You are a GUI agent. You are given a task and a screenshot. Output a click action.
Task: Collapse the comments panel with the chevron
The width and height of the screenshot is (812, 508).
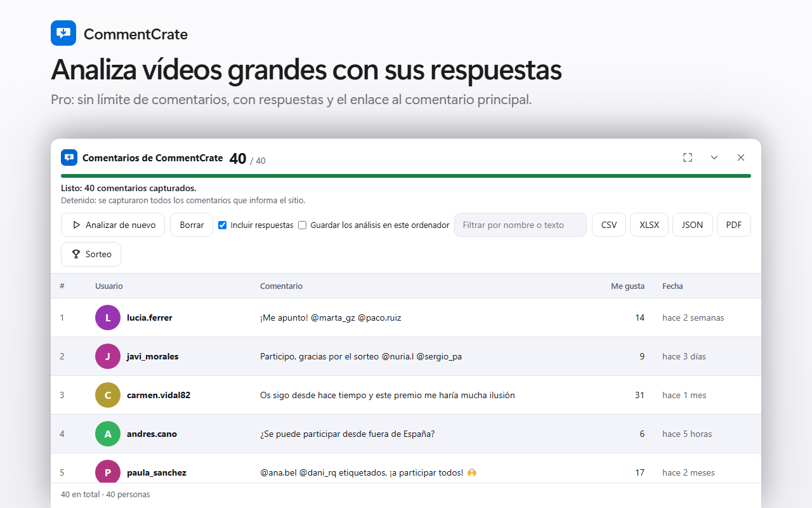point(714,157)
